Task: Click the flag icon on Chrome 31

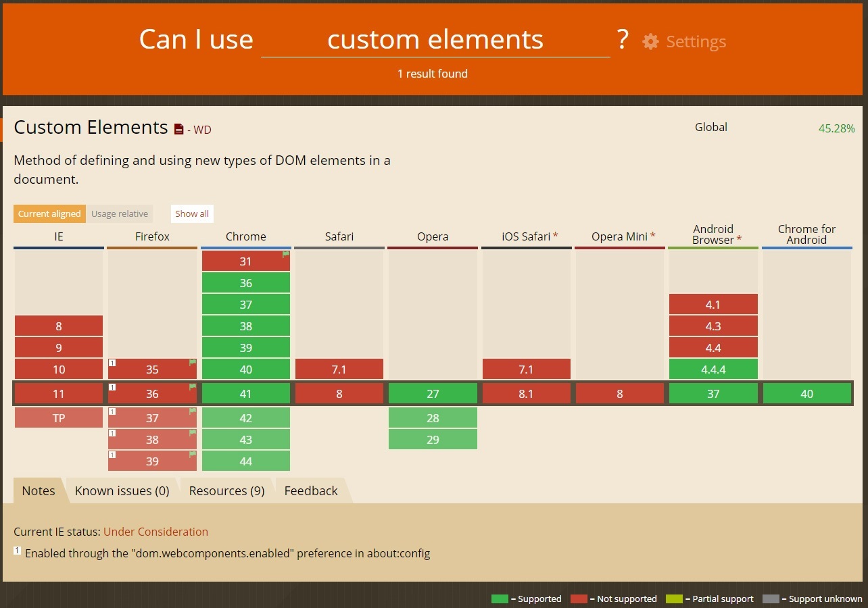Action: 286,255
